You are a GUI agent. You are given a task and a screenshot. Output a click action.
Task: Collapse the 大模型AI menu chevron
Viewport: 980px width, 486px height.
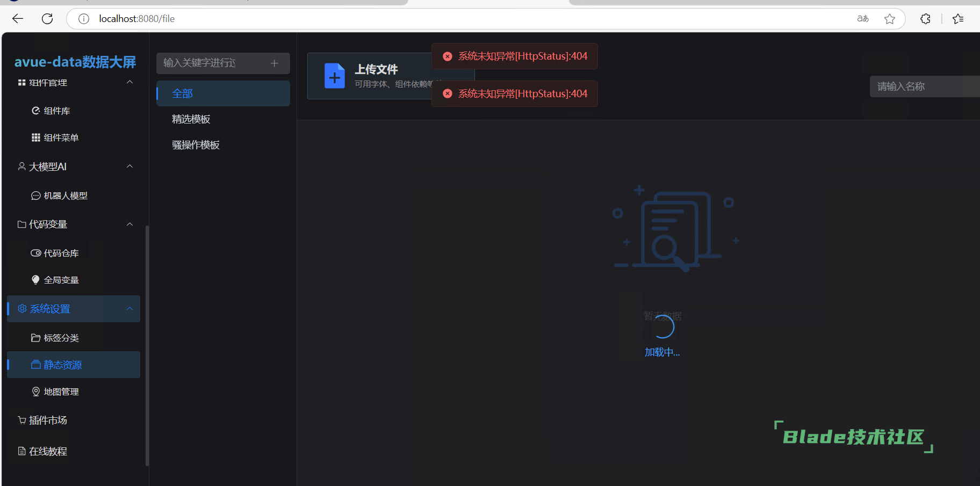click(129, 166)
